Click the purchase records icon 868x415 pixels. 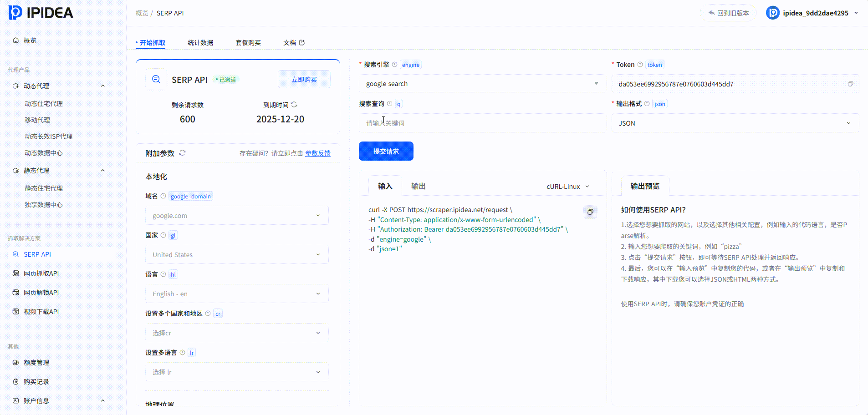(15, 382)
